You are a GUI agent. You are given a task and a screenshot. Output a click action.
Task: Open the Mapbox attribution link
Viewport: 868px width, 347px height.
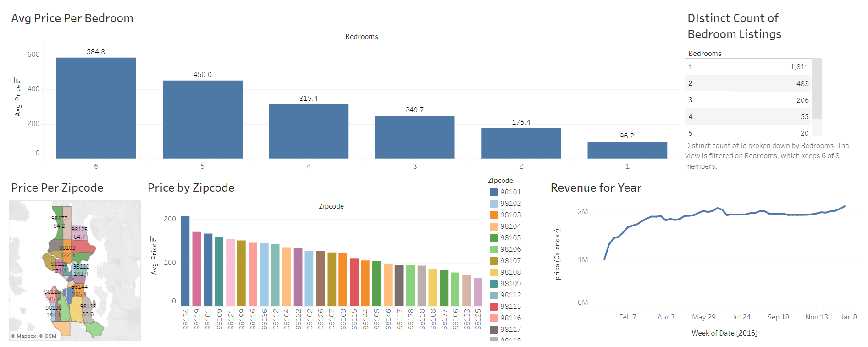23,336
